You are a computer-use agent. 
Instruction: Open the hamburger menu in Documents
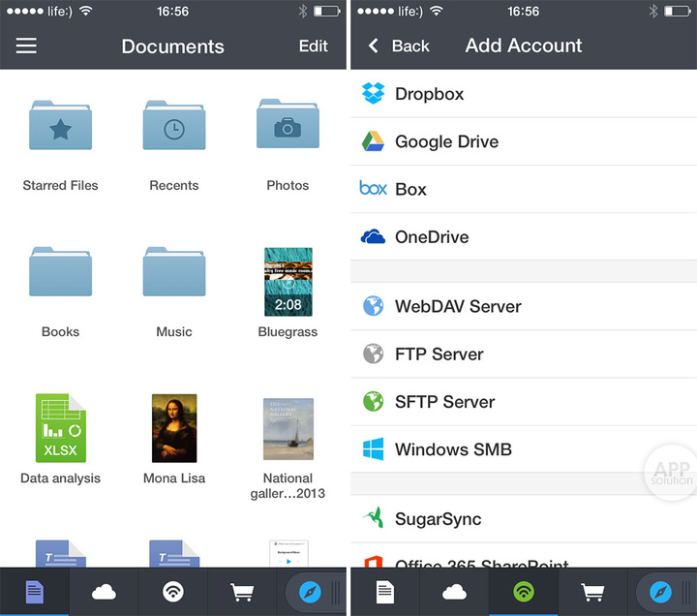point(26,46)
